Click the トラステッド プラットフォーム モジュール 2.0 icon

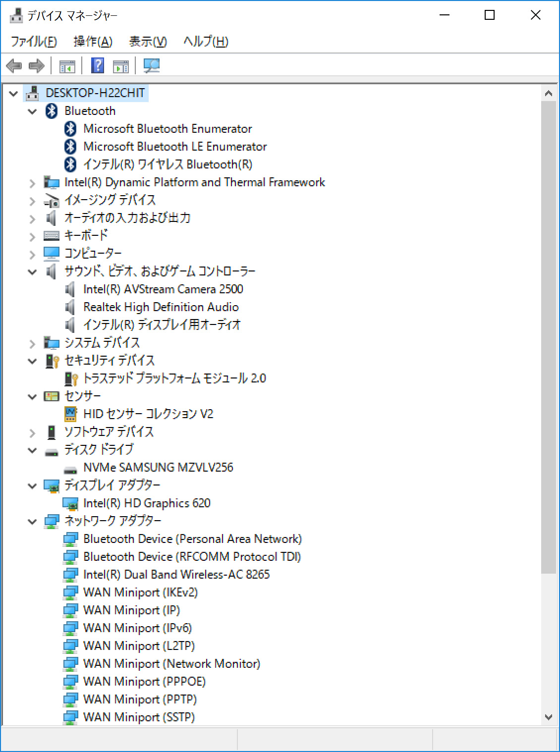point(71,379)
